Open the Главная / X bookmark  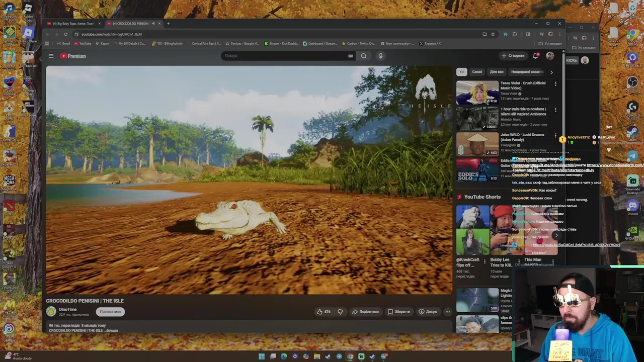click(x=430, y=44)
